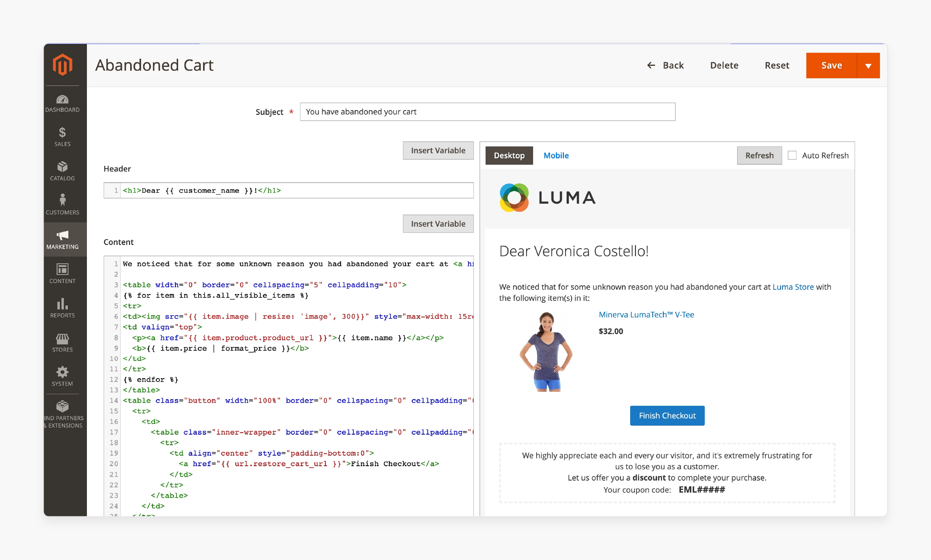Click Refresh button in preview panel
Viewport: 931px width, 560px height.
[759, 155]
